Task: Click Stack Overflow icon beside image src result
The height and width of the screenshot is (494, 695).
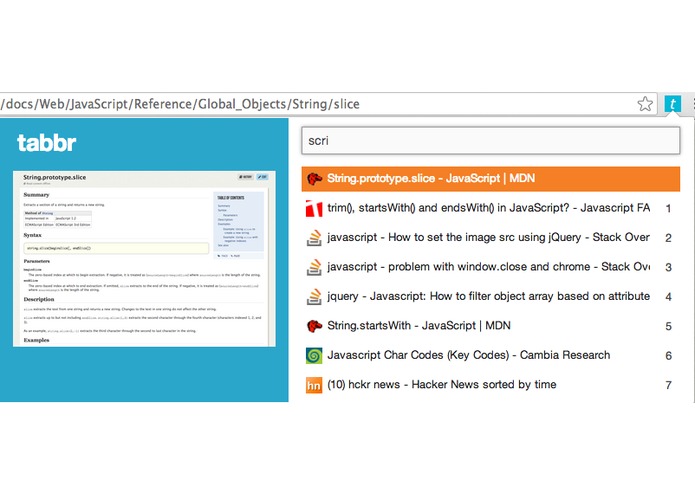Action: tap(314, 238)
